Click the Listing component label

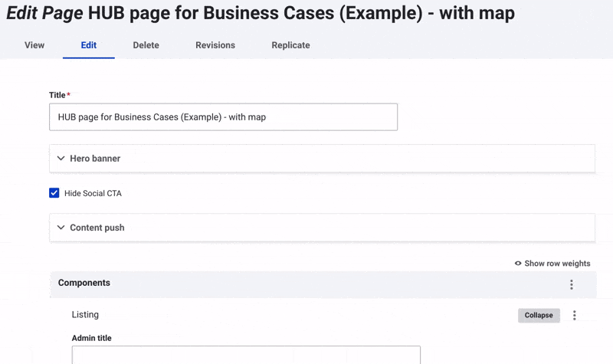(85, 314)
